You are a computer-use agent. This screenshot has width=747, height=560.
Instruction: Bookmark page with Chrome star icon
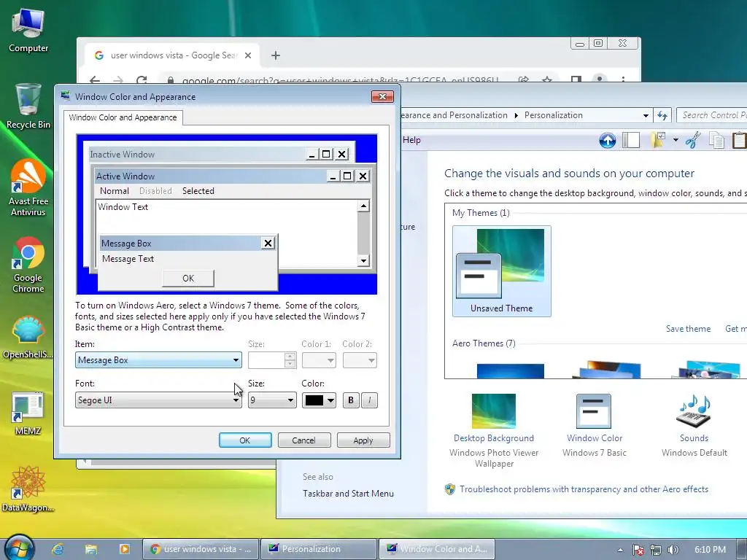547,80
